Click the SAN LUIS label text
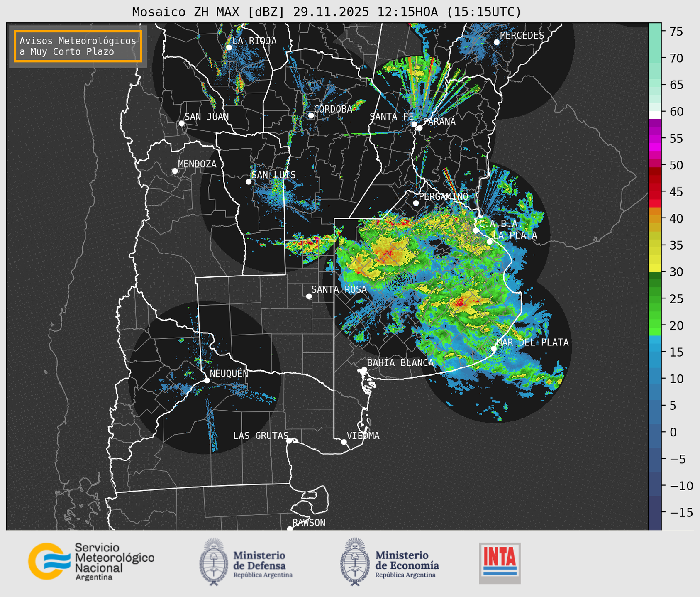This screenshot has height=597, width=700. tap(274, 175)
